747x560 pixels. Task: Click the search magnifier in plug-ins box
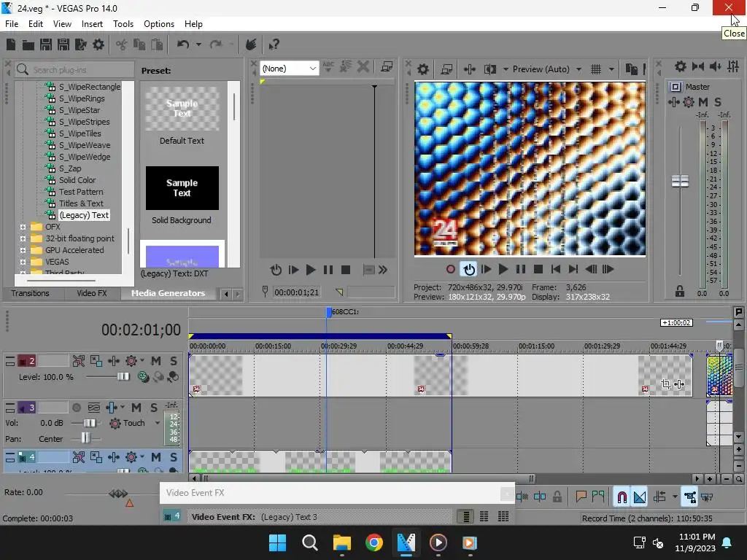(x=23, y=69)
